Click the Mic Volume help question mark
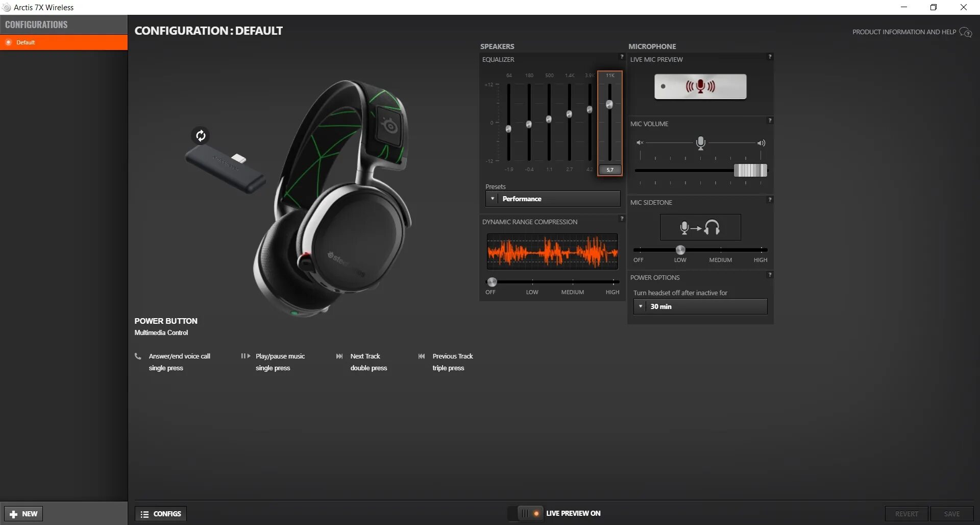This screenshot has height=525, width=980. click(770, 121)
